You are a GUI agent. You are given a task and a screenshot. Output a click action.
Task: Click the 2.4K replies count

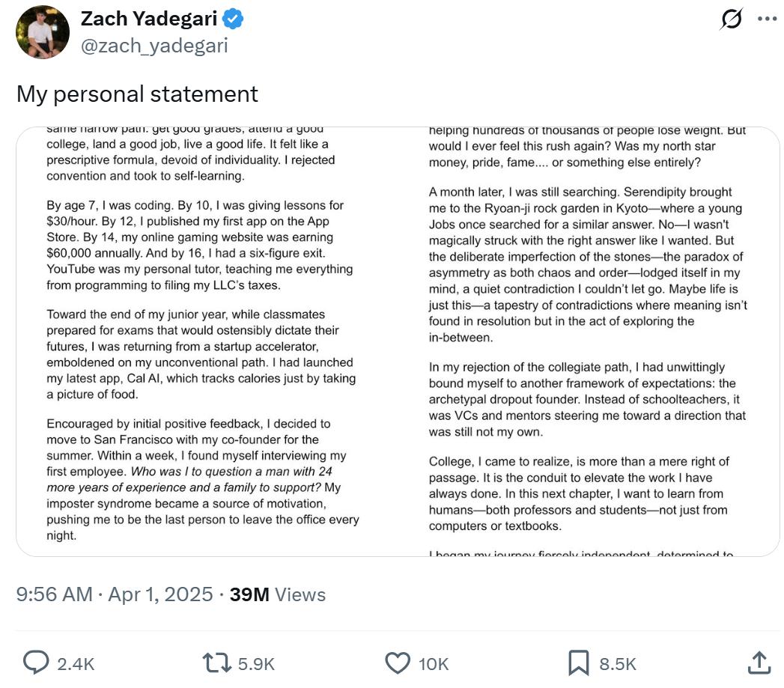pos(76,664)
